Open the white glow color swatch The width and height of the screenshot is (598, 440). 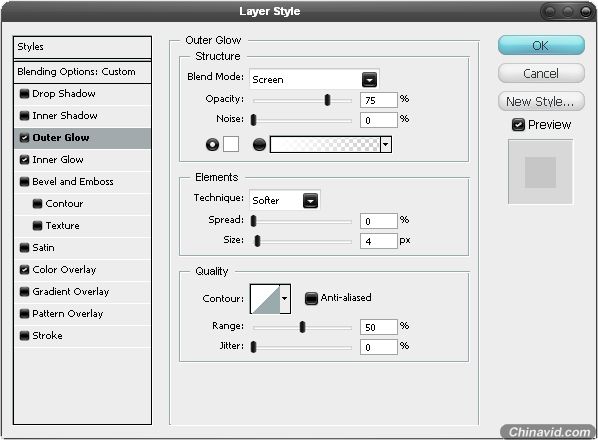tap(231, 144)
